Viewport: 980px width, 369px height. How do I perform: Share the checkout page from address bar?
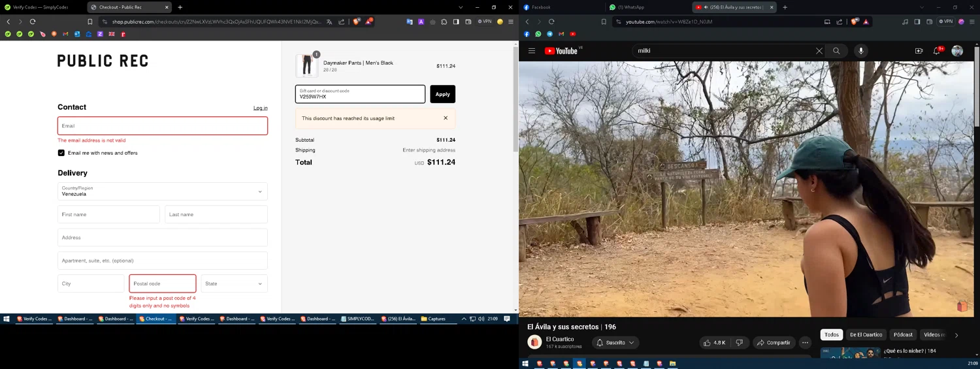pos(341,22)
